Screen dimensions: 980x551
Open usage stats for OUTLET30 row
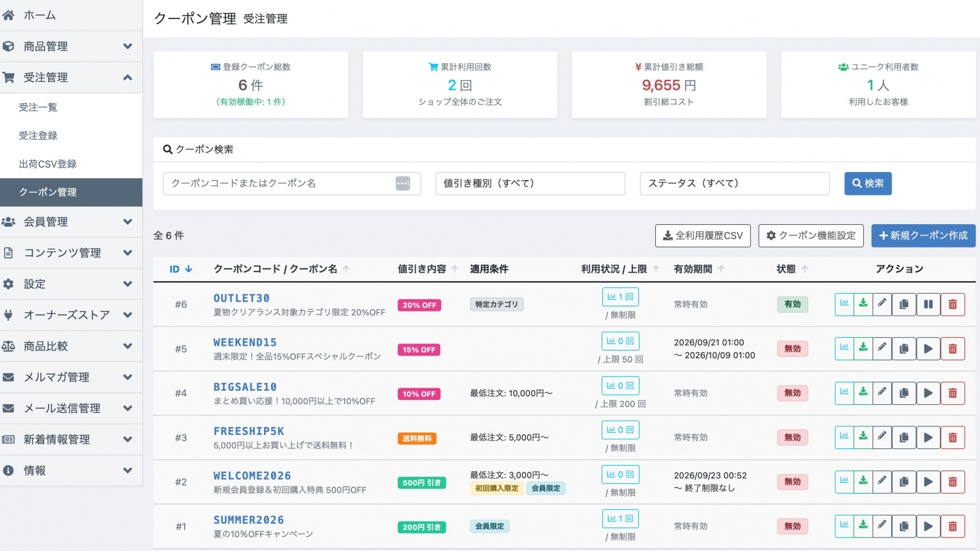click(844, 304)
